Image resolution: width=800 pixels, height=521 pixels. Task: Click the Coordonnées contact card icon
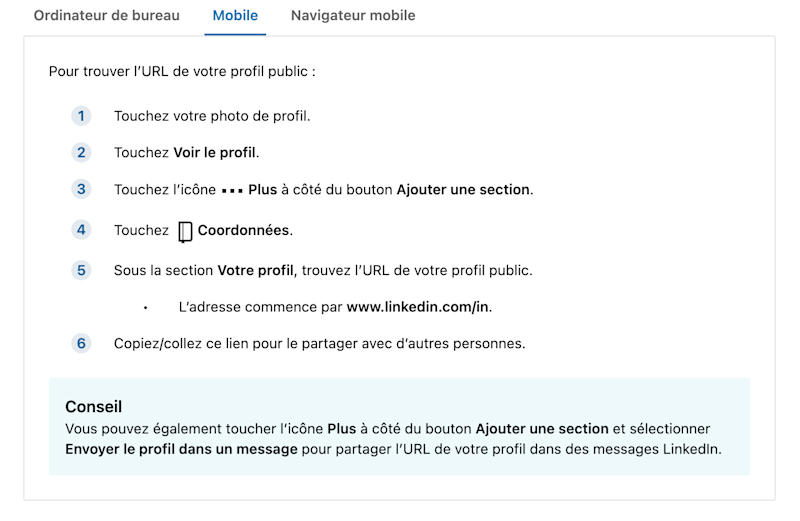(x=185, y=232)
